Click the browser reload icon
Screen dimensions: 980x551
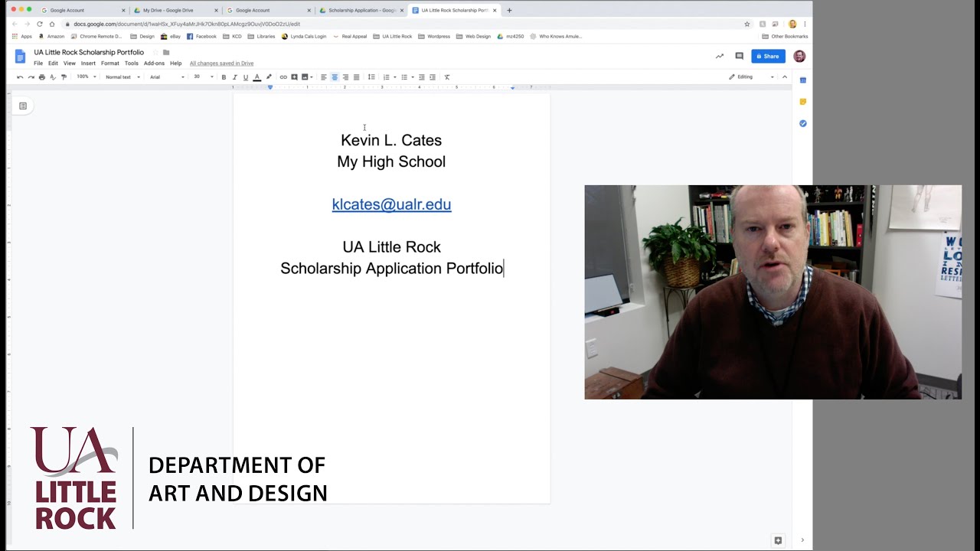tap(40, 24)
